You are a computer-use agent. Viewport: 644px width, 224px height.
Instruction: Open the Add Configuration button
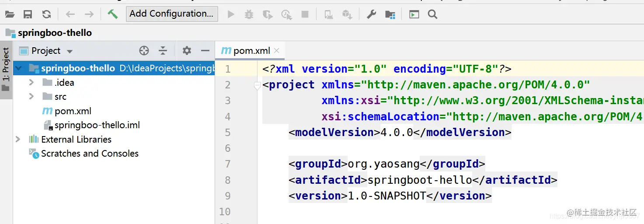click(x=171, y=14)
